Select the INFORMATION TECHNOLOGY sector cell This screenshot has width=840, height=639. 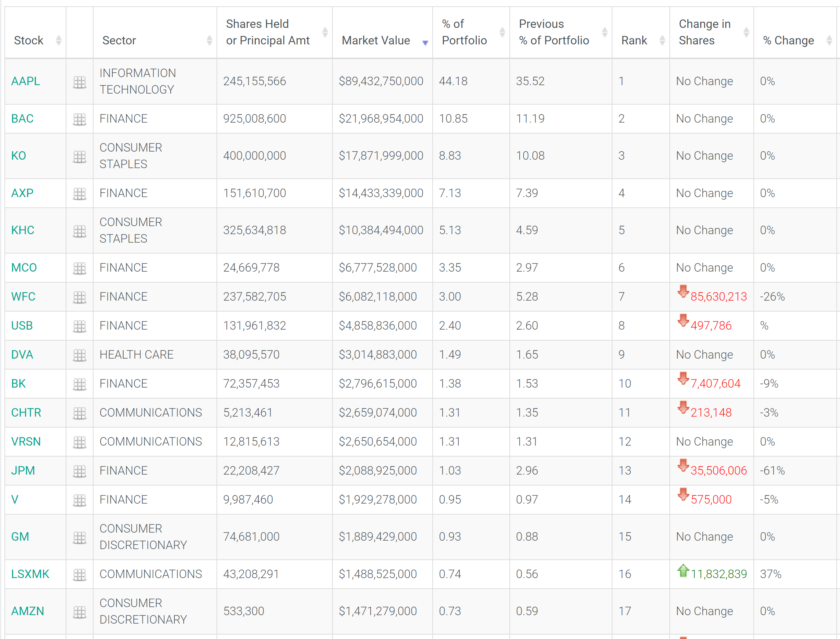pos(155,81)
